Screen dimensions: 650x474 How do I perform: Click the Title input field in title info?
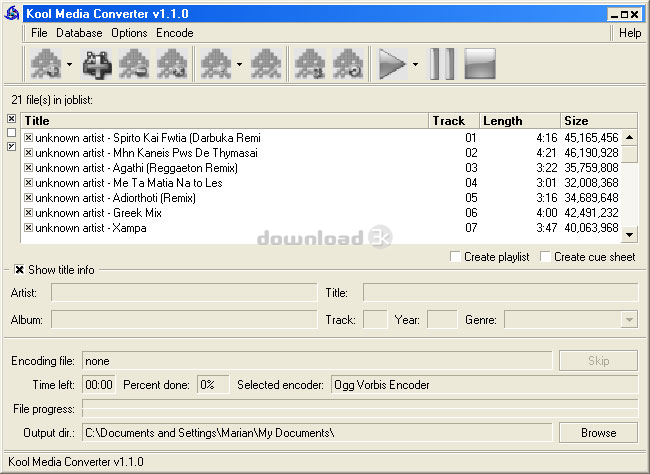(x=500, y=292)
